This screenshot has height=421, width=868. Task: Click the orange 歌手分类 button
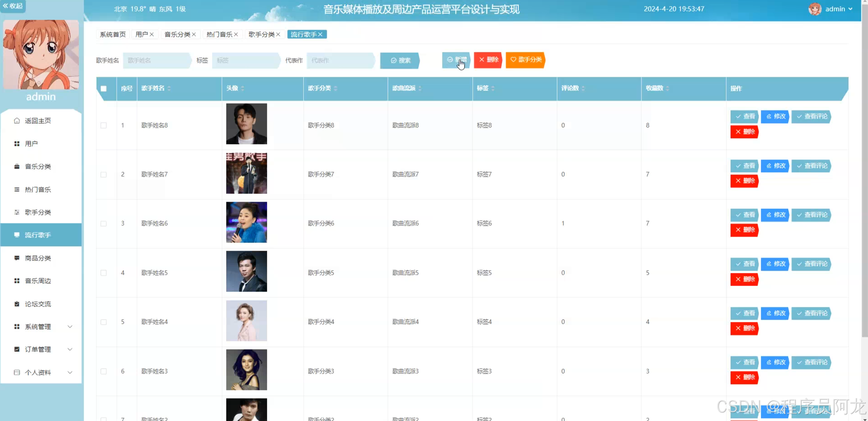(x=525, y=60)
